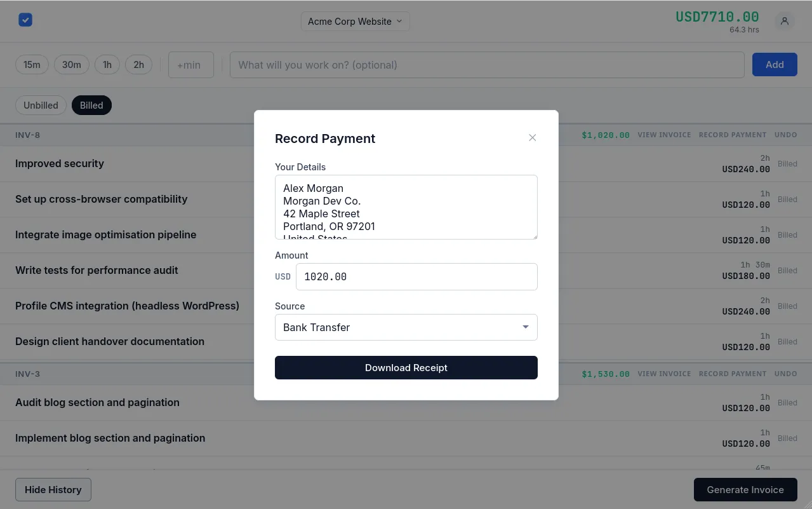Image resolution: width=812 pixels, height=509 pixels.
Task: Click the Generate Invoice button
Action: [745, 489]
